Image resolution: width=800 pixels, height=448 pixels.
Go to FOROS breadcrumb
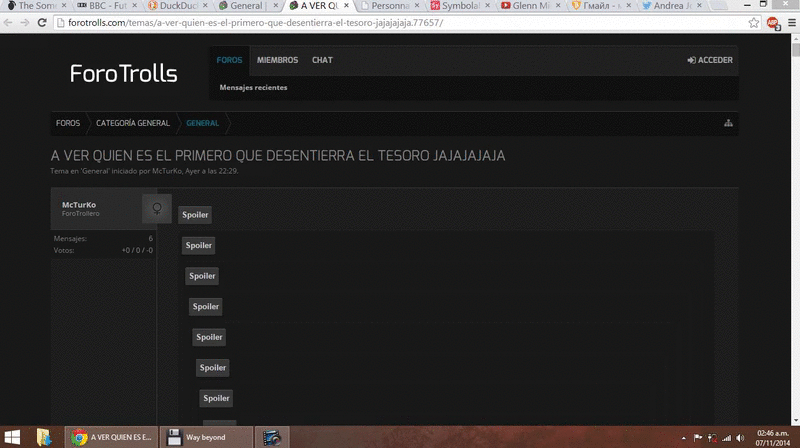coord(68,123)
